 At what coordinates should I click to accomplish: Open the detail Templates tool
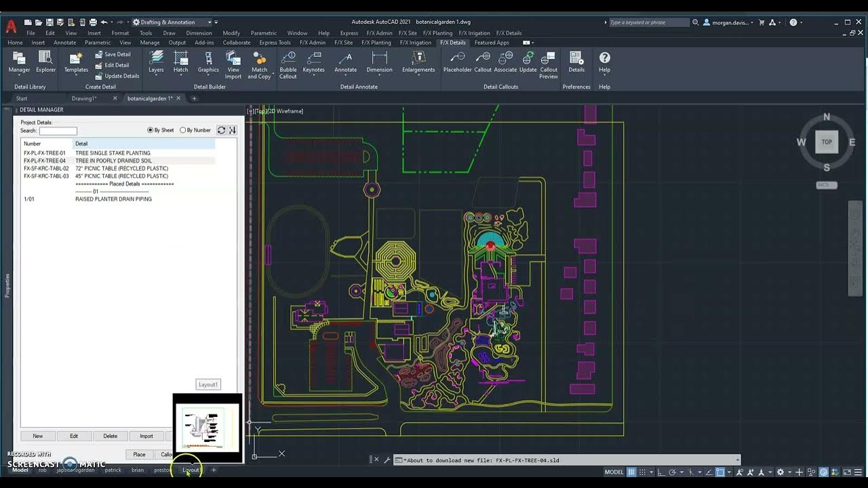click(x=76, y=62)
